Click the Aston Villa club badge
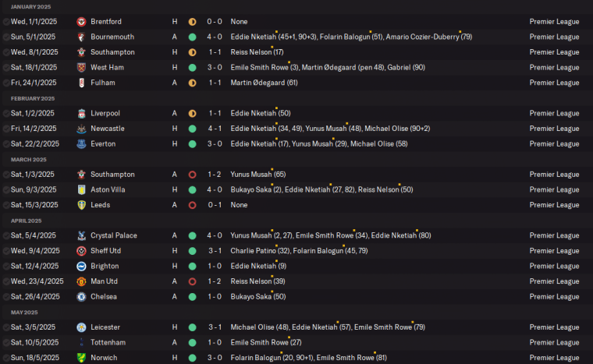 point(82,190)
